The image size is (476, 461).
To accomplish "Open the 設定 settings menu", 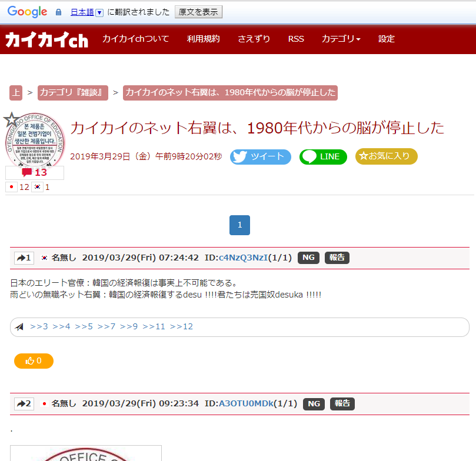I will [387, 39].
